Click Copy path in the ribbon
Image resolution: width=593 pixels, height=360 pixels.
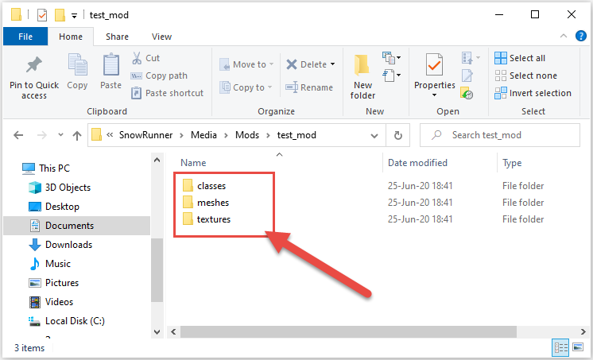[159, 76]
